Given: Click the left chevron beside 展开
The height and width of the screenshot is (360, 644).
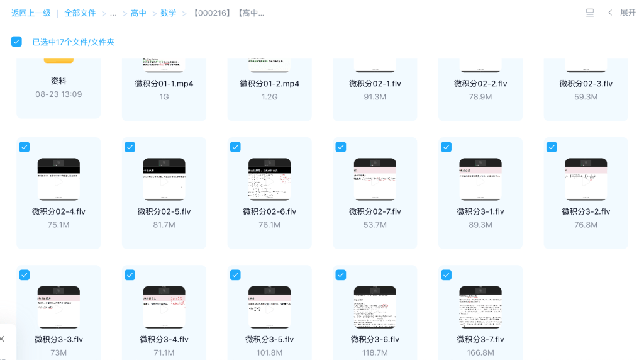Looking at the screenshot, I should tap(610, 13).
